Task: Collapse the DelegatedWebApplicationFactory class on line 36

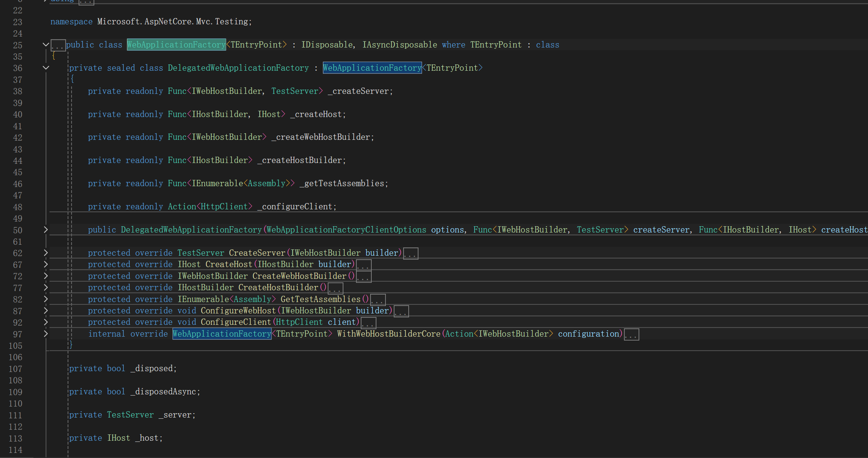Action: 46,68
